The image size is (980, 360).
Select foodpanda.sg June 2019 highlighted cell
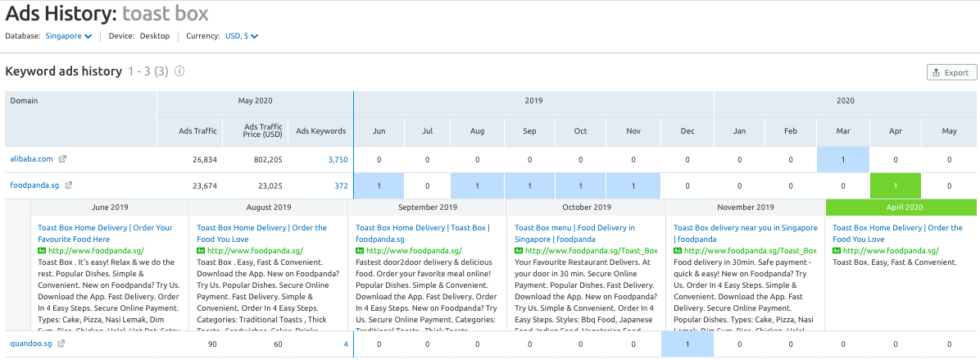point(379,185)
